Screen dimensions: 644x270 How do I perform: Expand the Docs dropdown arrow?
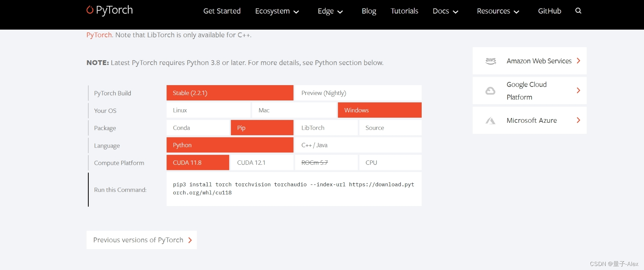(x=456, y=12)
